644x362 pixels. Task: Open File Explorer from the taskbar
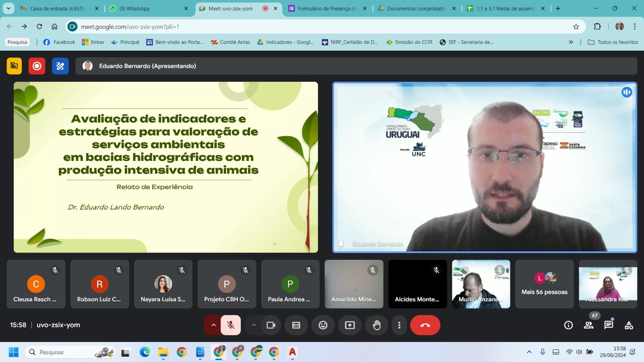(x=163, y=352)
